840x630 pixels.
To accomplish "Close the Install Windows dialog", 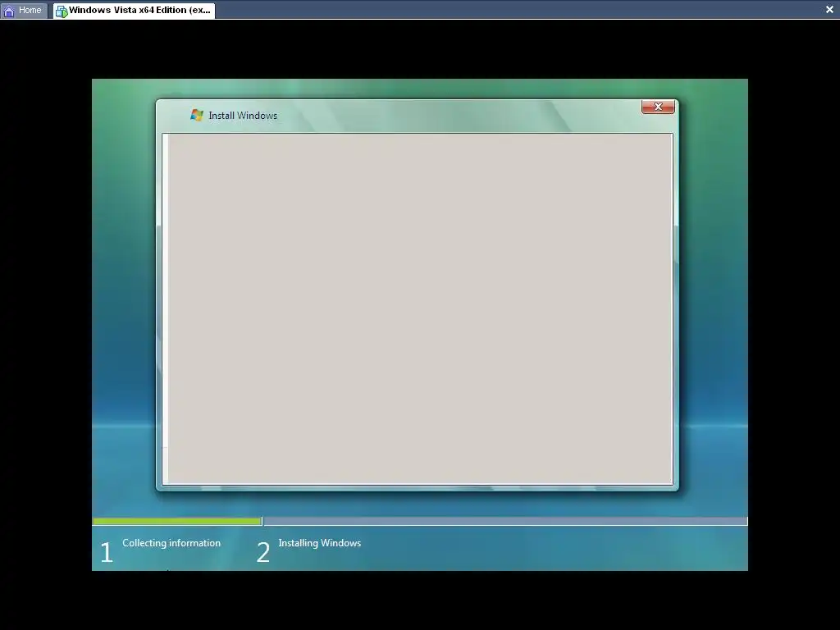I will pos(658,107).
